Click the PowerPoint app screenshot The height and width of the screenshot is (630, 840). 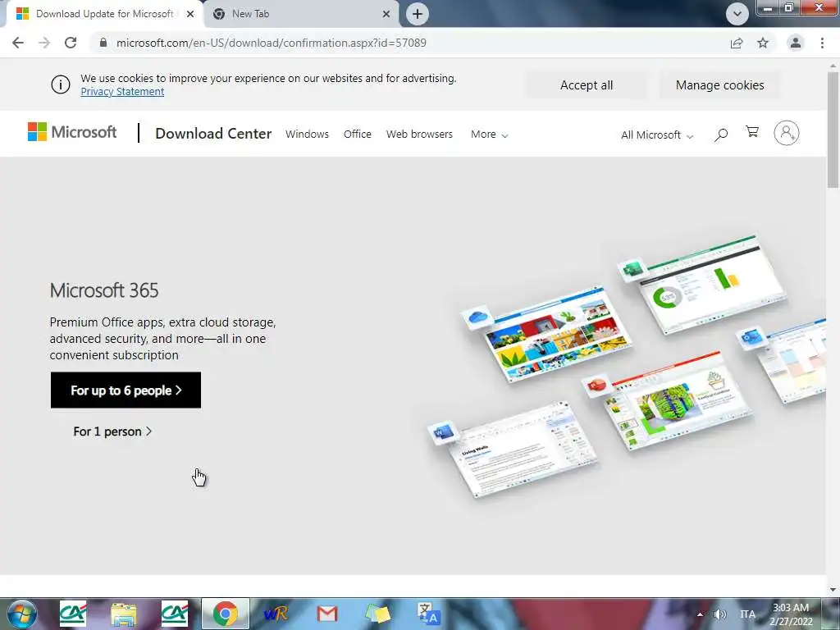(678, 402)
